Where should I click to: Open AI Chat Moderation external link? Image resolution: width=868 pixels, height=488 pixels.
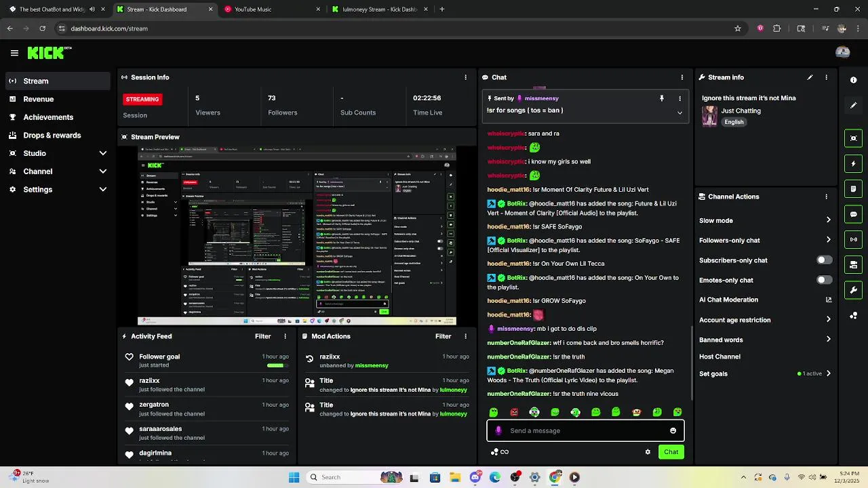click(829, 300)
